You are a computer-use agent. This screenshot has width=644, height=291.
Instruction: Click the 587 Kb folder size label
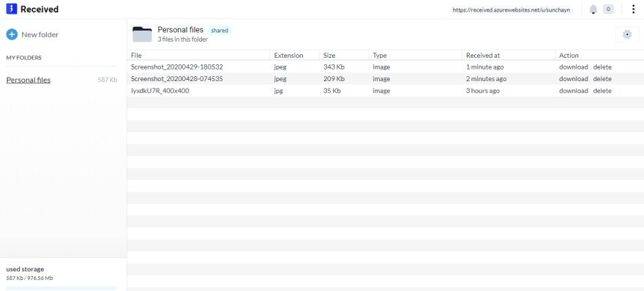(x=107, y=80)
